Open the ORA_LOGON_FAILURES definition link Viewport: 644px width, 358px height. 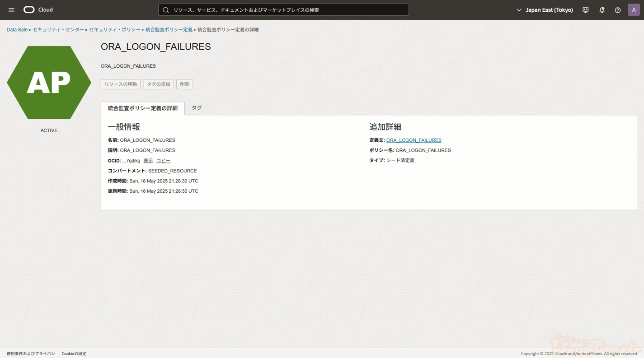(x=414, y=140)
